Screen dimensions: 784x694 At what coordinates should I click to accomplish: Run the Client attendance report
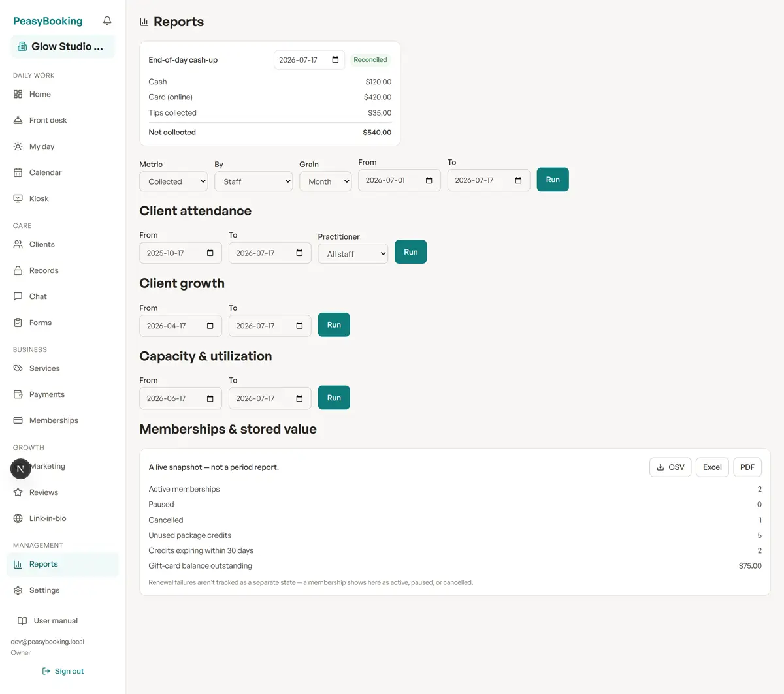coord(411,252)
